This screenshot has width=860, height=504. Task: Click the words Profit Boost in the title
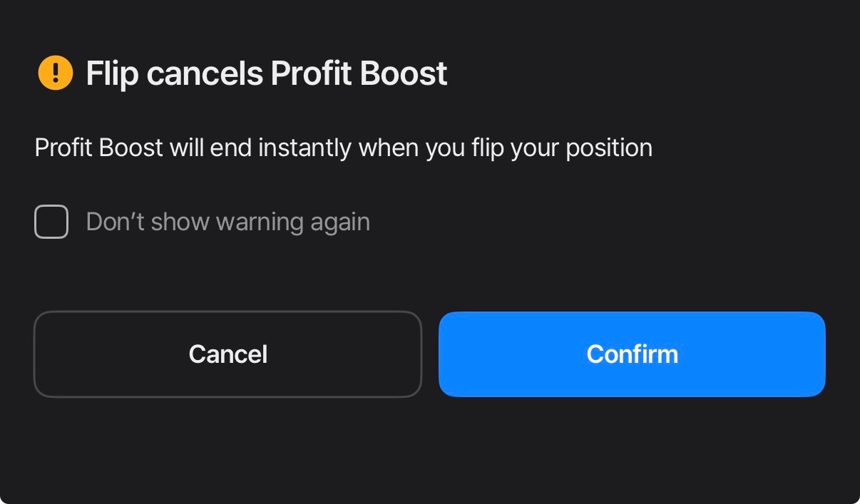tap(359, 73)
